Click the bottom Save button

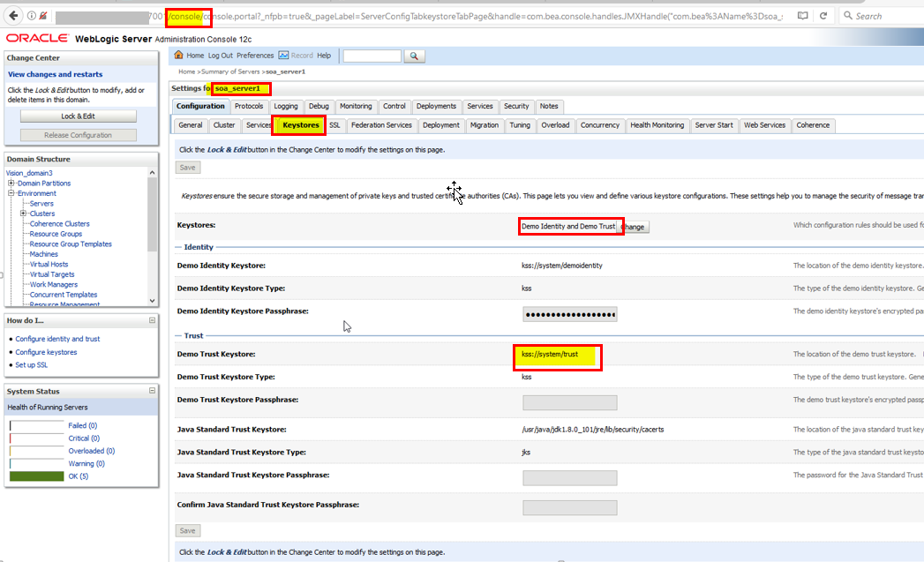(187, 531)
